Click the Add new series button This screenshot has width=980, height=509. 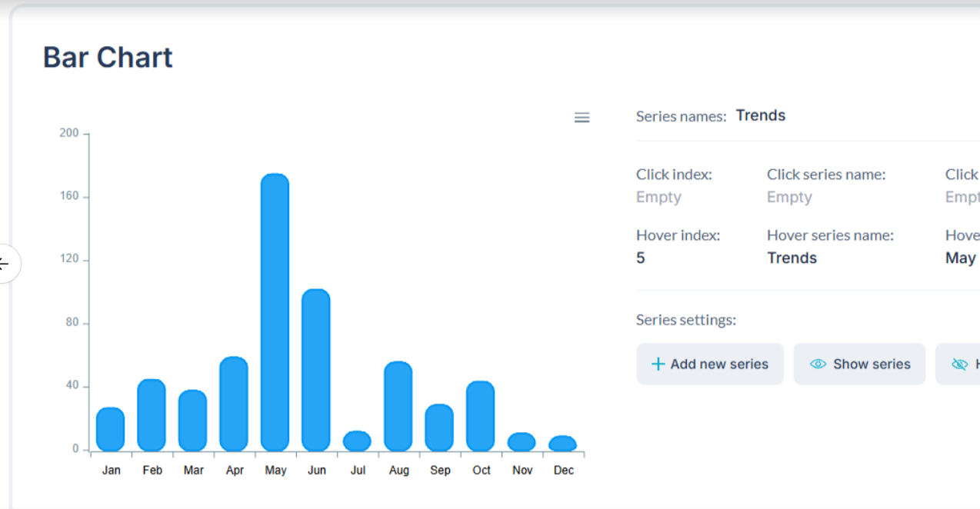pos(710,364)
